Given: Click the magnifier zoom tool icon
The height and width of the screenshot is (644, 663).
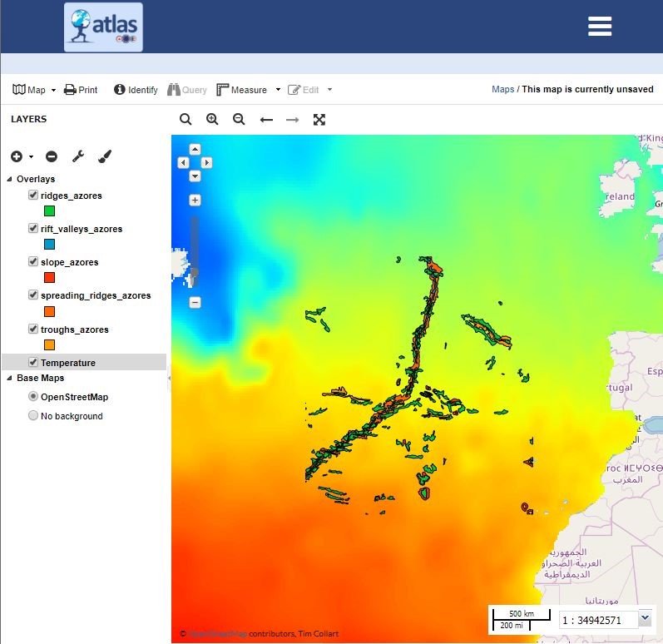Looking at the screenshot, I should (x=186, y=120).
